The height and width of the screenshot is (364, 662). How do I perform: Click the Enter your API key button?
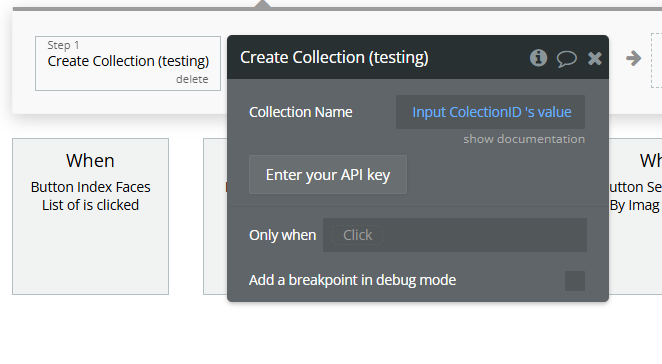[x=328, y=175]
